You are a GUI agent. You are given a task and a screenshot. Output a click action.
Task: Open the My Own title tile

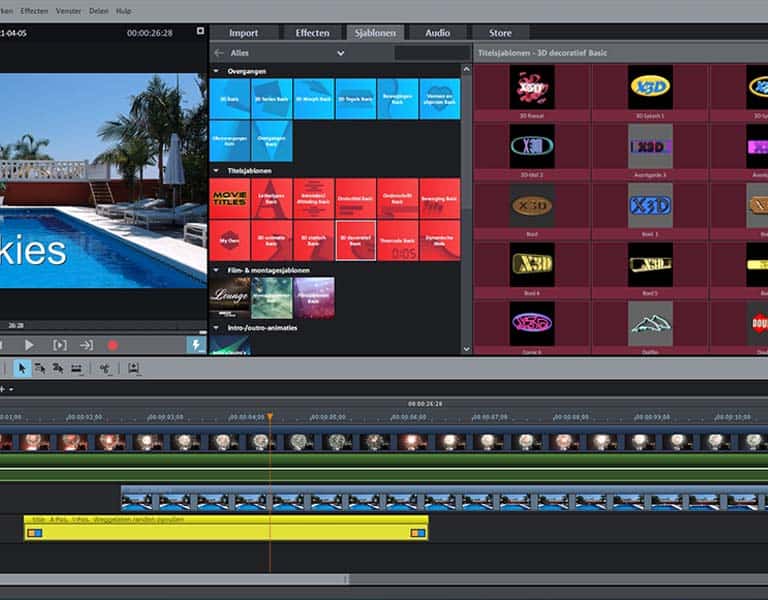[230, 240]
